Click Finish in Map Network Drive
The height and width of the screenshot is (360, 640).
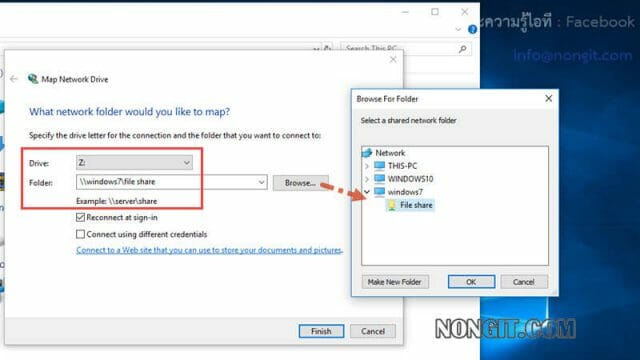point(321,331)
